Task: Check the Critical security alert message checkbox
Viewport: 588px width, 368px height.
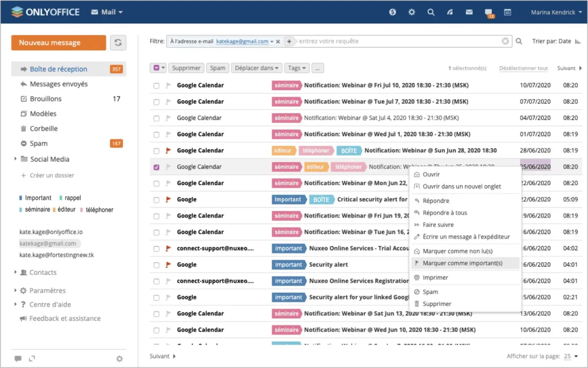Action: pos(156,200)
